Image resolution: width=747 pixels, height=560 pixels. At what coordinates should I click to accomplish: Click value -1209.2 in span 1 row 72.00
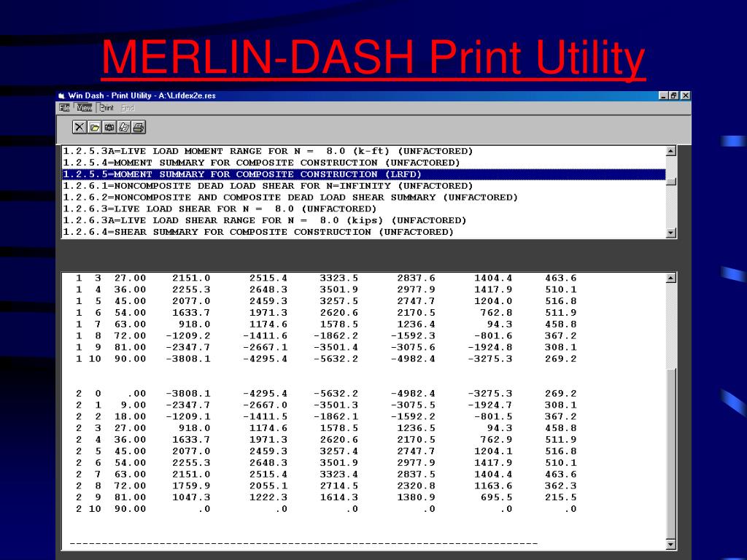click(x=187, y=335)
